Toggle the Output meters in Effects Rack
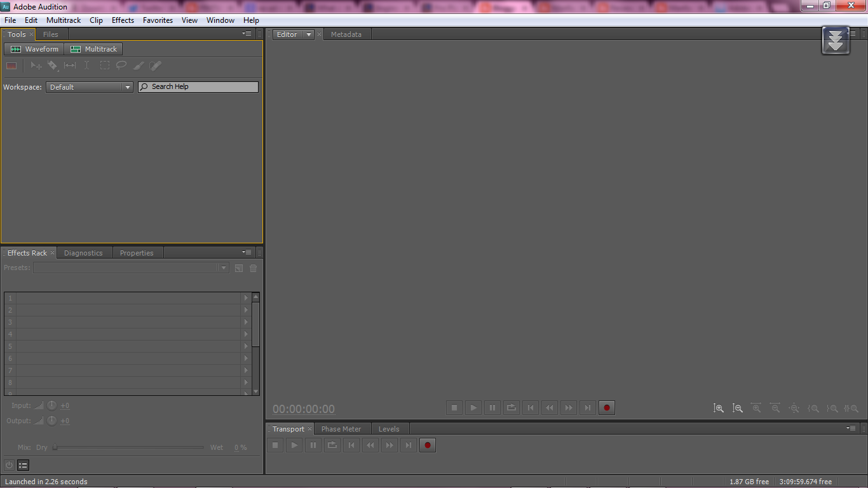868x488 pixels. pyautogui.click(x=39, y=421)
